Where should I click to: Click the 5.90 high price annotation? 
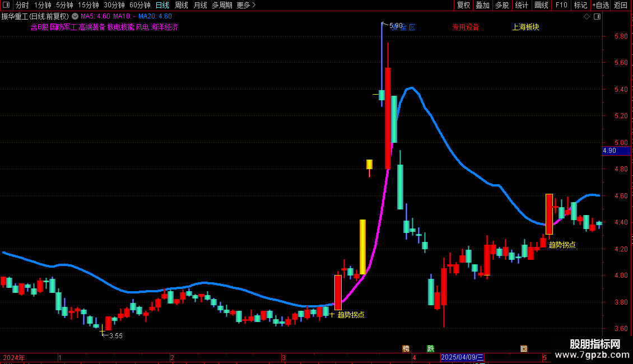coord(395,26)
